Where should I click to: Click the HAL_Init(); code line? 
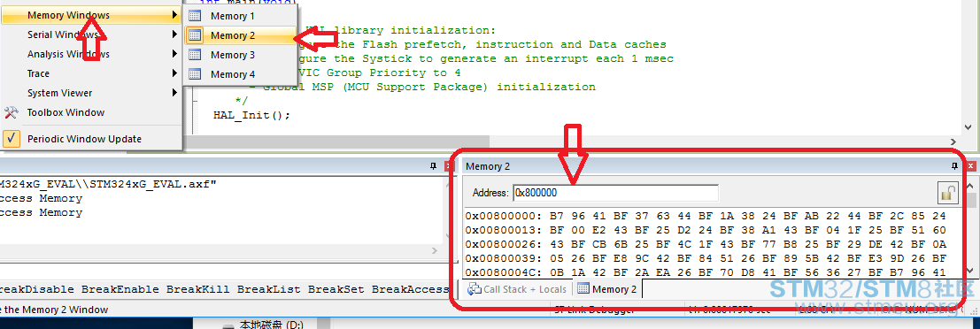(252, 116)
